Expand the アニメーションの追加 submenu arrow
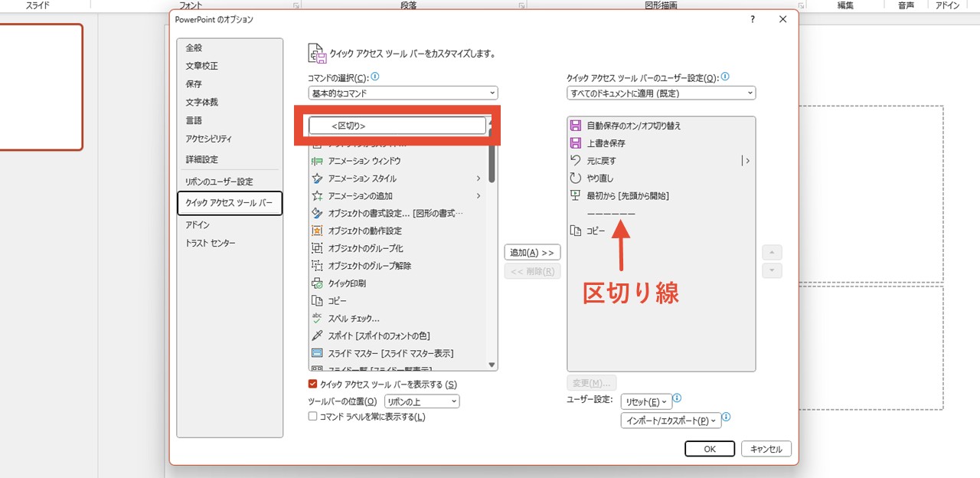Viewport: 980px width, 478px height. coord(479,196)
